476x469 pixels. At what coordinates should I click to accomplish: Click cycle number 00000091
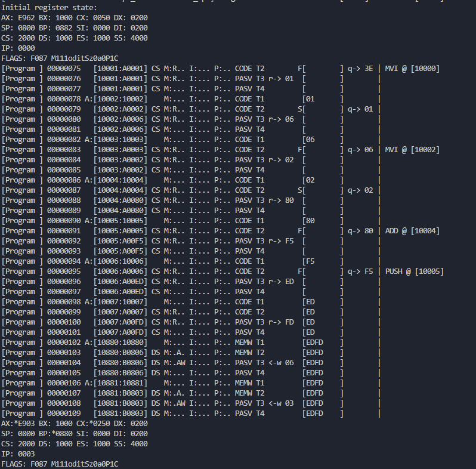click(x=64, y=230)
